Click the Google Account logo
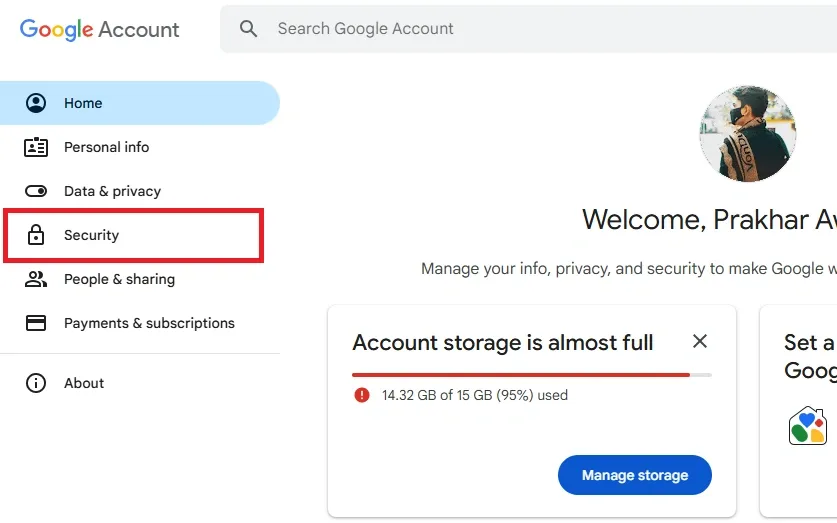The height and width of the screenshot is (523, 837). coord(100,29)
